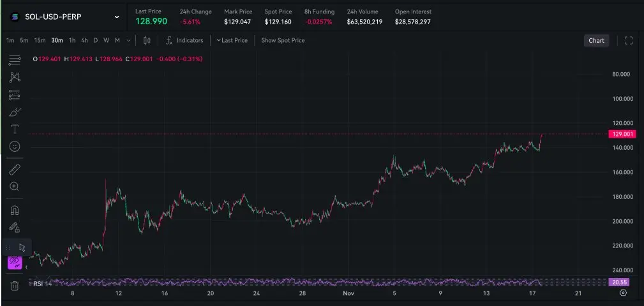Open the SOL-USD-PERP market dropdown
The width and height of the screenshot is (644, 306).
coord(117,17)
